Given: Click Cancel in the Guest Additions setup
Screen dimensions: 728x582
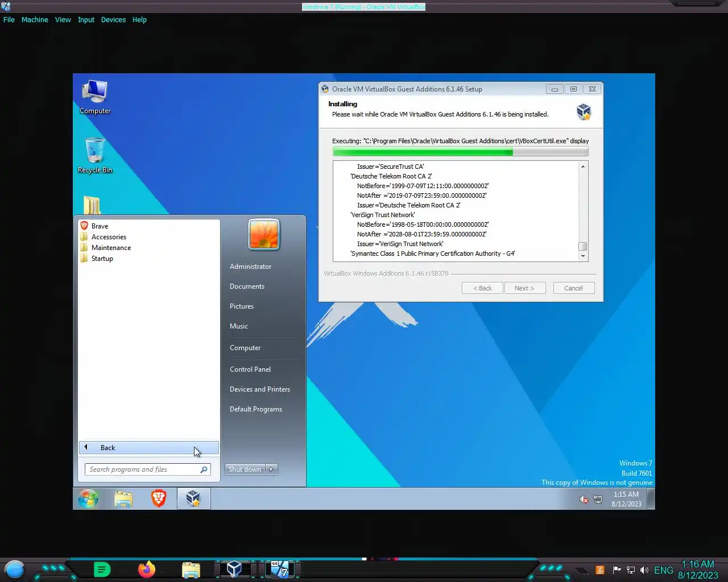Looking at the screenshot, I should pos(573,288).
